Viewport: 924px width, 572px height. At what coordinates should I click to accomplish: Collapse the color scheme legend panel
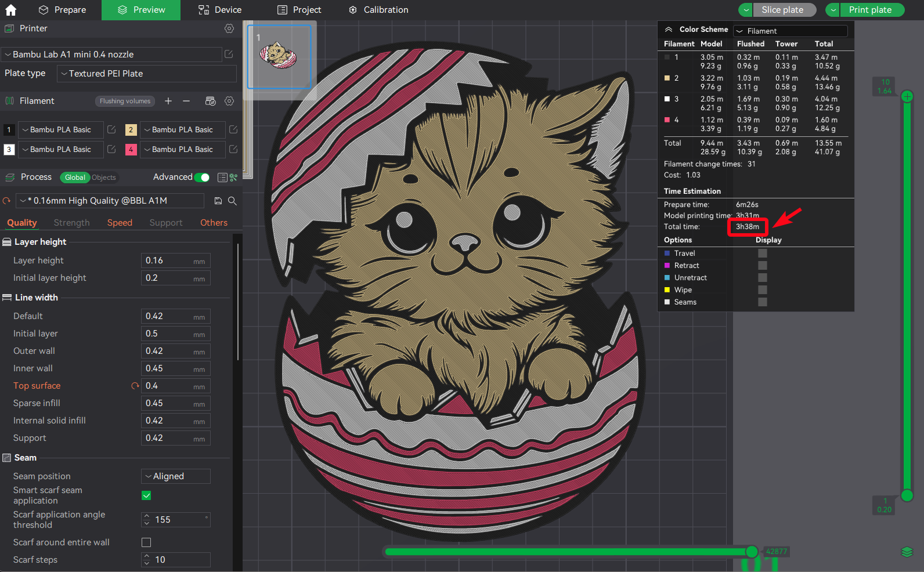pyautogui.click(x=669, y=30)
